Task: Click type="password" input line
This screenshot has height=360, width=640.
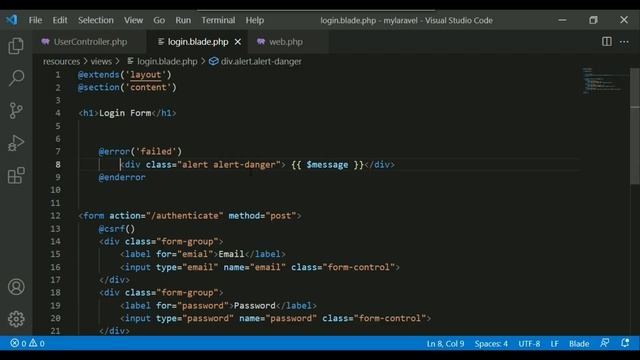Action: (276, 318)
